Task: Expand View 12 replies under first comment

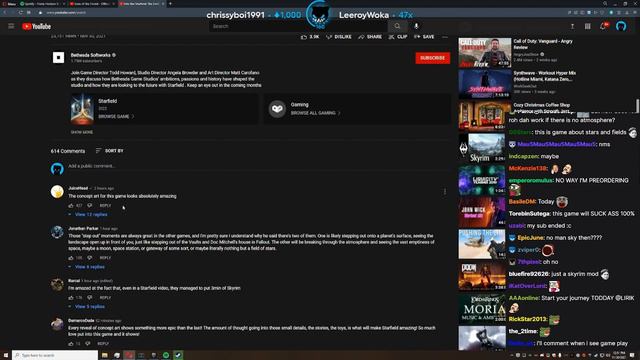Action: [x=88, y=214]
